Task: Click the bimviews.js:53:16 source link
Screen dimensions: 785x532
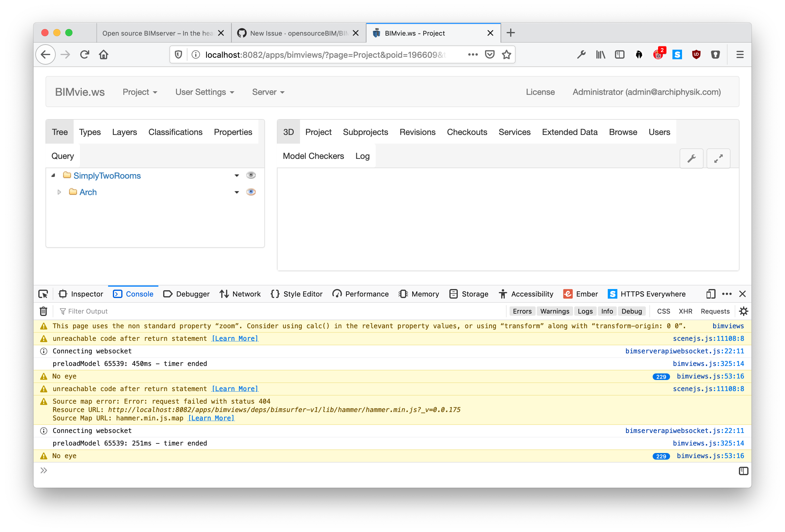Action: click(x=710, y=376)
